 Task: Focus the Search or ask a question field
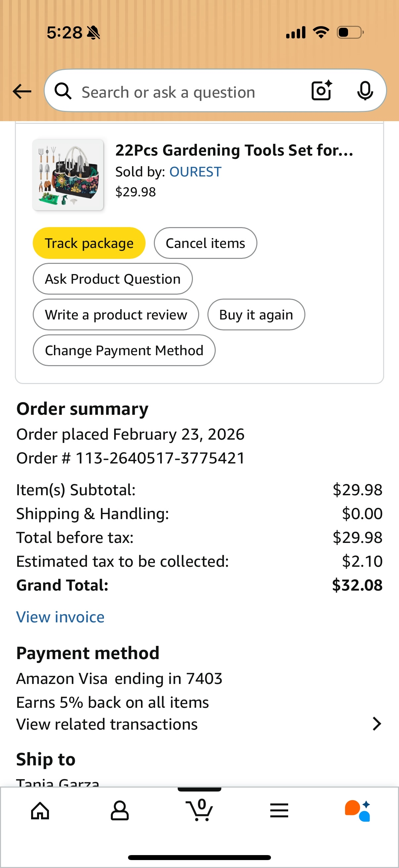tap(189, 92)
